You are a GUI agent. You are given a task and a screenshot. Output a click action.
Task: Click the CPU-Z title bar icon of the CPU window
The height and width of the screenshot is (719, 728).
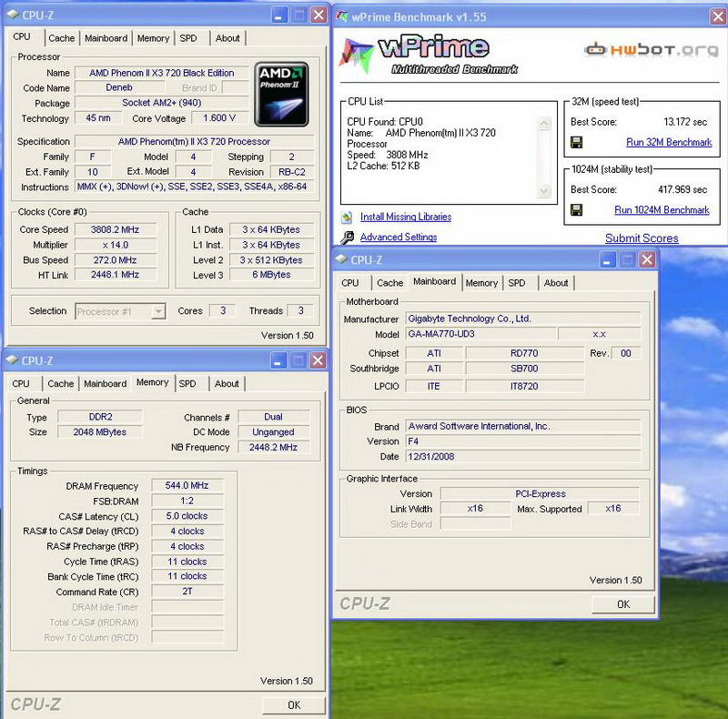[x=13, y=15]
